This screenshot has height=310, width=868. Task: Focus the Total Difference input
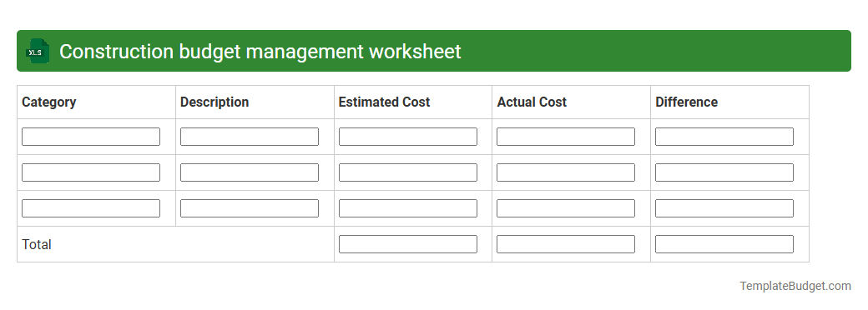724,244
